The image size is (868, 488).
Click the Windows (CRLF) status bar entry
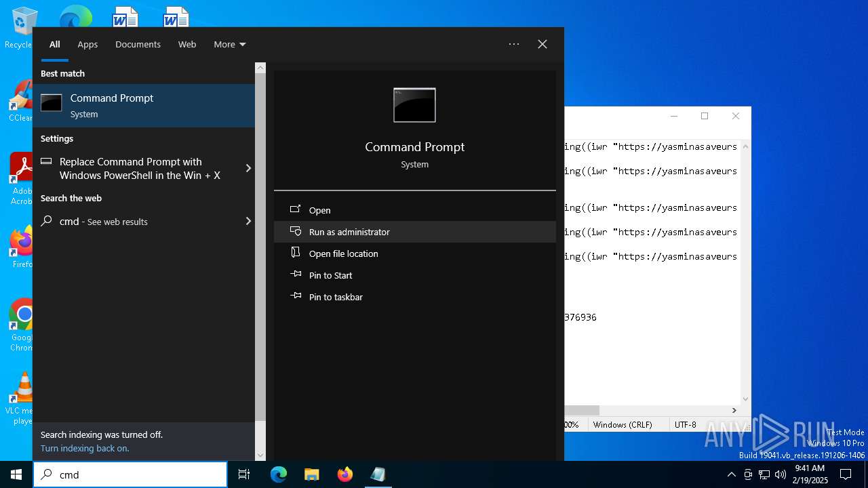click(623, 424)
